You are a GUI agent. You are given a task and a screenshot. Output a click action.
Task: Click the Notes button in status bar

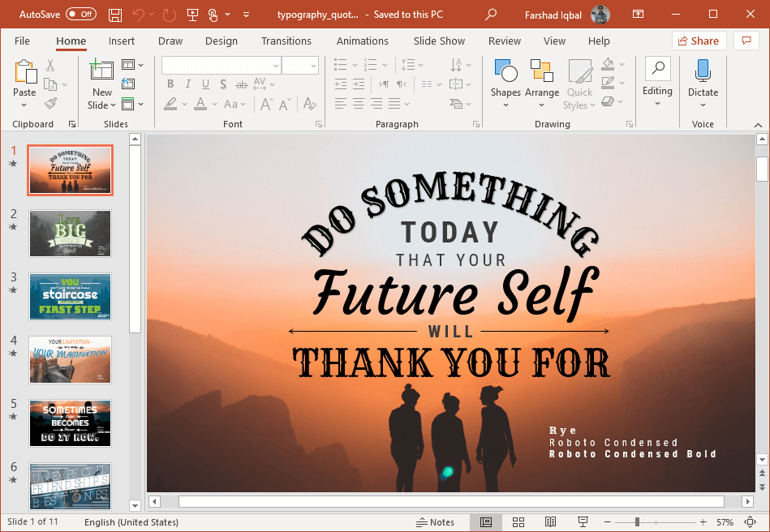(435, 522)
